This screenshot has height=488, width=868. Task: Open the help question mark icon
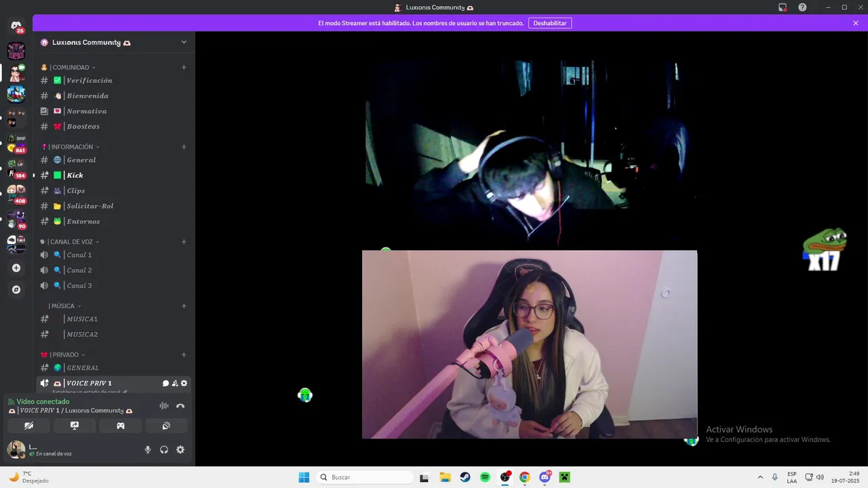(802, 7)
